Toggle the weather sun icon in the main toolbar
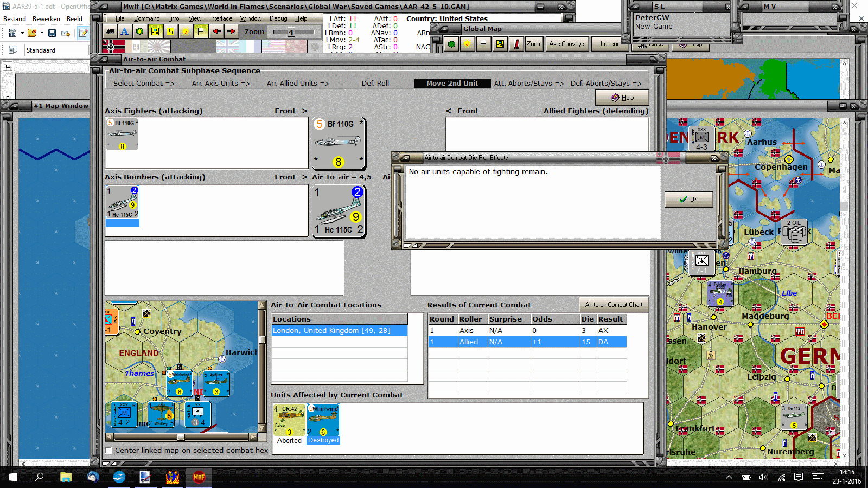The width and height of the screenshot is (868, 488). tap(186, 31)
